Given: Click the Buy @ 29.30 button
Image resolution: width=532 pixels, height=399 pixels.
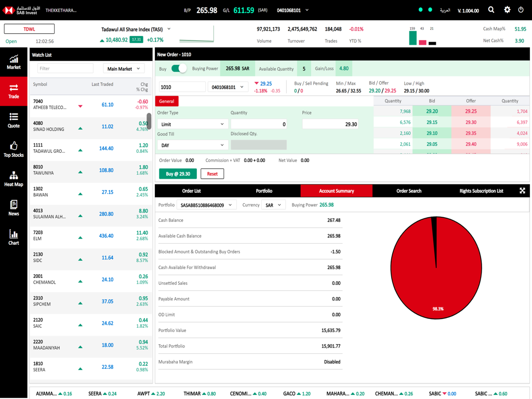Looking at the screenshot, I should click(x=178, y=174).
